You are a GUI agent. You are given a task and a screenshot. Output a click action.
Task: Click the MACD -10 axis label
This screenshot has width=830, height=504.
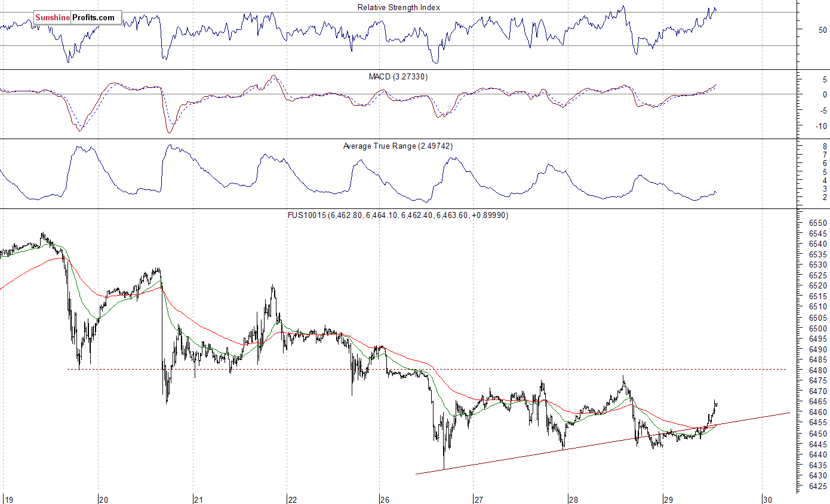coord(821,126)
